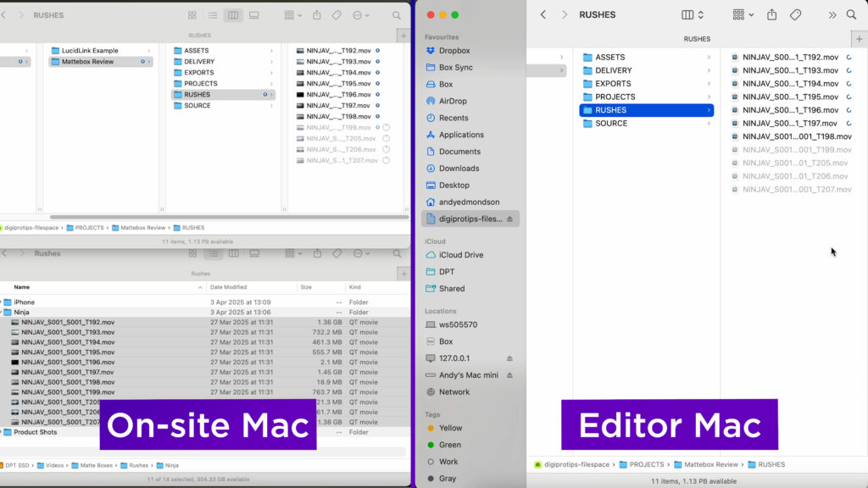Viewport: 868px width, 488px height.
Task: Open iCloud Drive from the sidebar
Action: pyautogui.click(x=460, y=255)
